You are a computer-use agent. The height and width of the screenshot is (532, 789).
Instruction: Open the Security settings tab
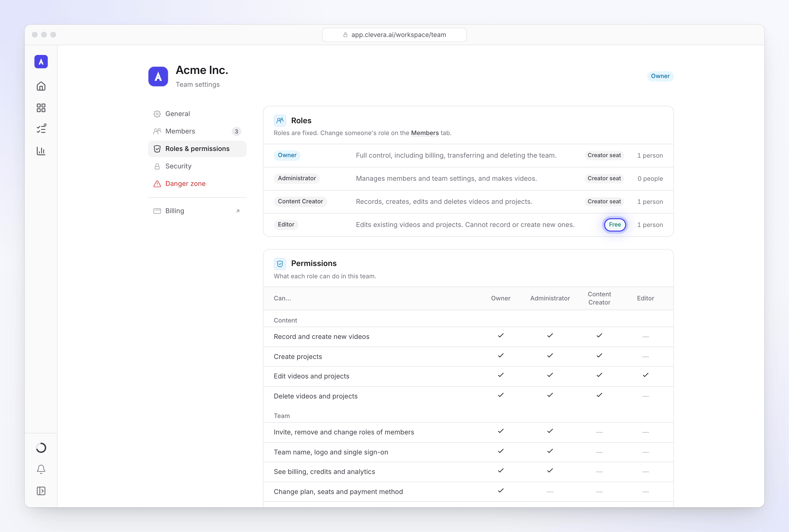tap(197, 166)
